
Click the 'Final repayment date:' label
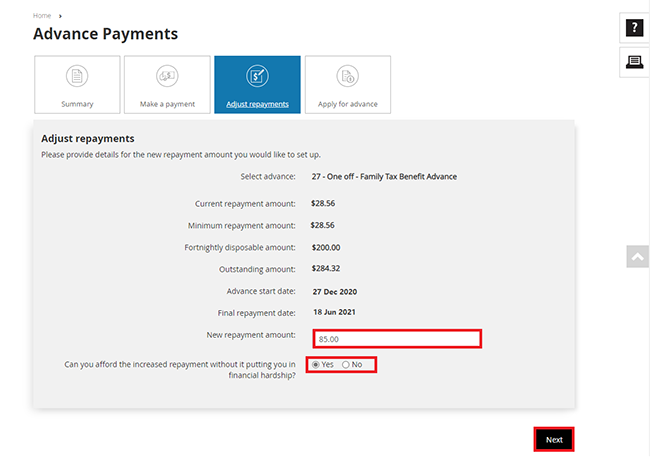point(257,313)
